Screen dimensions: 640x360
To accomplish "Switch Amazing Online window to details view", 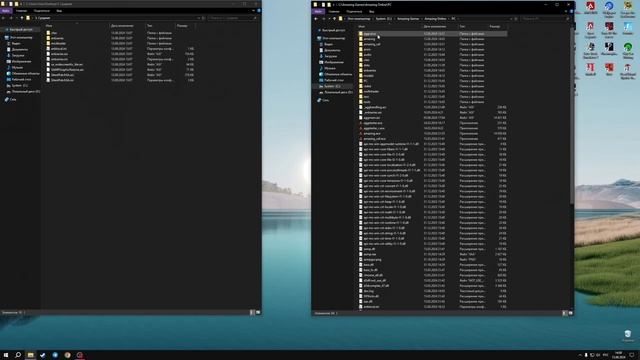I will coord(565,313).
